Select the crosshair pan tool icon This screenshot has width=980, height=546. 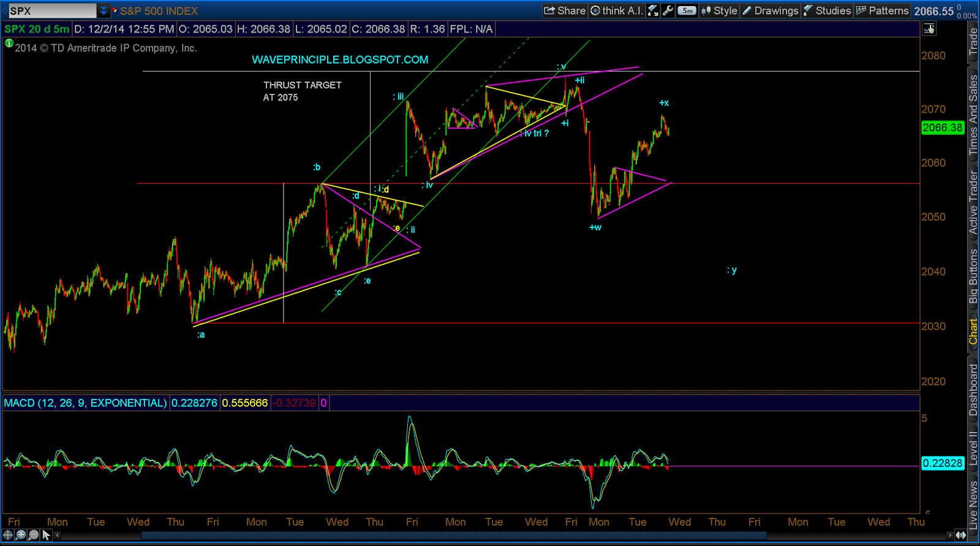pyautogui.click(x=8, y=535)
